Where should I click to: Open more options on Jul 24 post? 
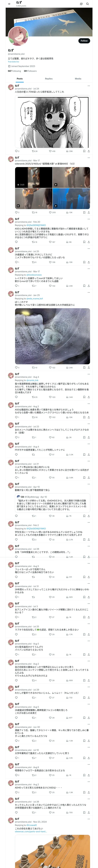pos(89,86)
